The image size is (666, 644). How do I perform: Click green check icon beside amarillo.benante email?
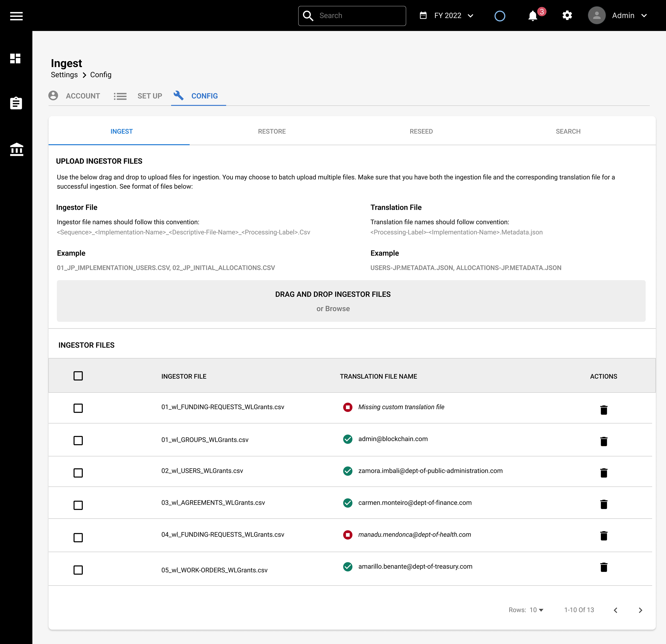348,567
